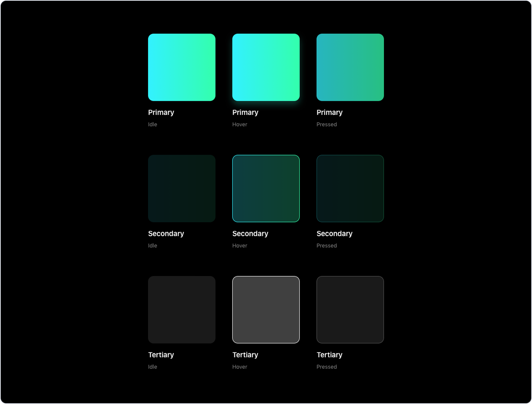Click the Tertiary Idle dark gray swatch

[x=182, y=310]
